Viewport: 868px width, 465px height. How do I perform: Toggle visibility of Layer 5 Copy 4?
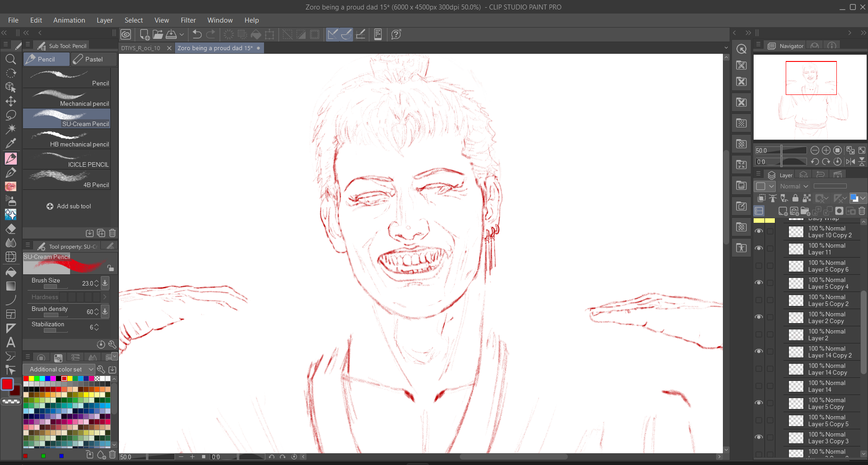pyautogui.click(x=759, y=283)
